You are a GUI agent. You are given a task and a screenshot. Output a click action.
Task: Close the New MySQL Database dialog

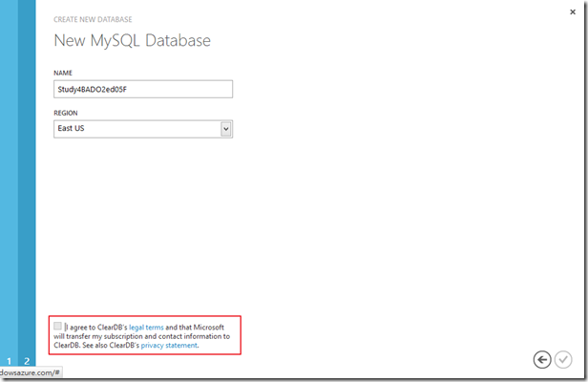click(573, 12)
